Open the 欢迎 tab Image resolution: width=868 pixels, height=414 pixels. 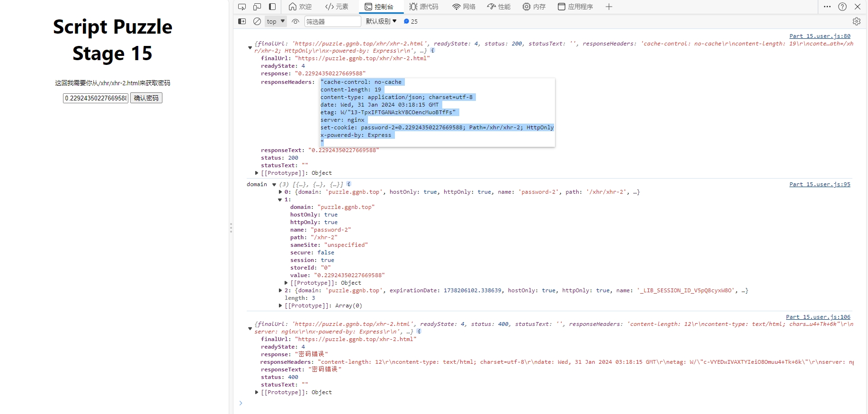coord(300,7)
